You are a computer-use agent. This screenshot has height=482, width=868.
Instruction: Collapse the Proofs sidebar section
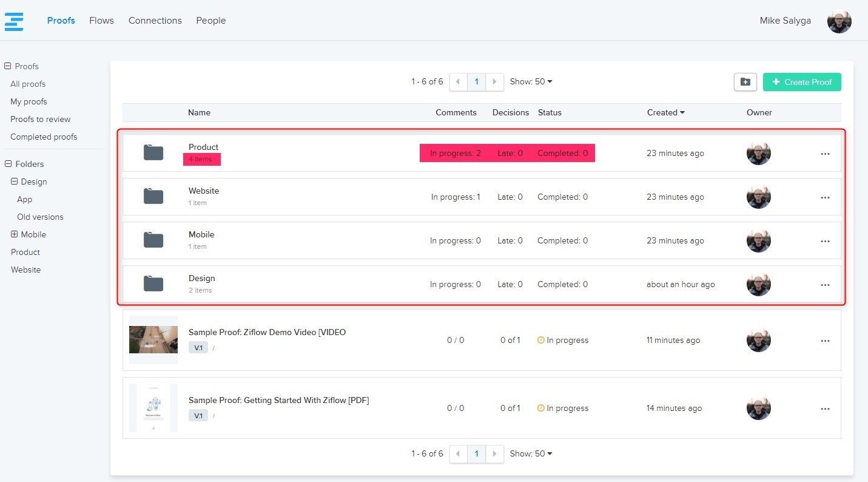pyautogui.click(x=8, y=66)
